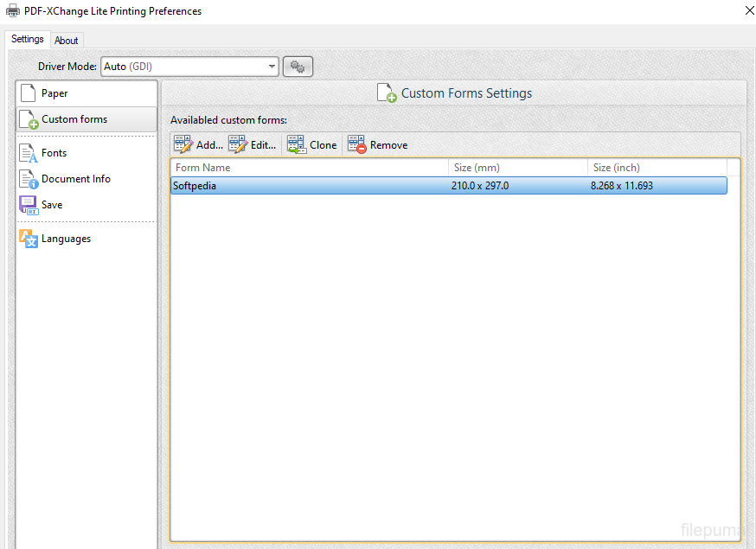756x549 pixels.
Task: Click the Add form toolbar button
Action: pyautogui.click(x=198, y=145)
